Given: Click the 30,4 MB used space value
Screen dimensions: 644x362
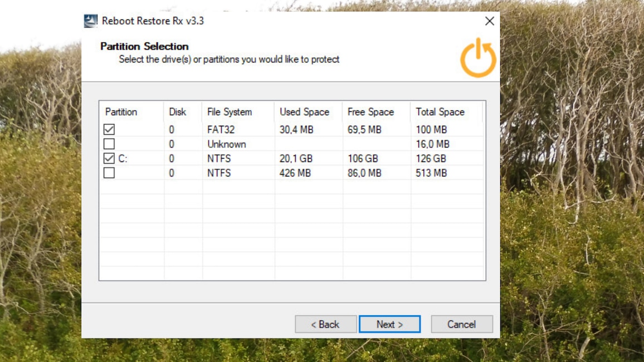Looking at the screenshot, I should point(296,130).
